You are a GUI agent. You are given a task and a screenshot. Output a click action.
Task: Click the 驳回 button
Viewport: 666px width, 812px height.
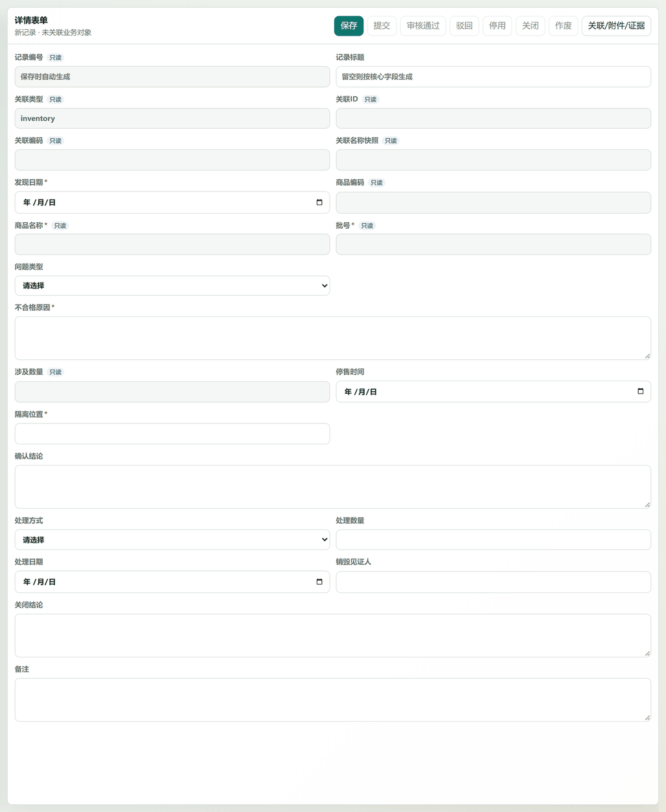point(464,26)
